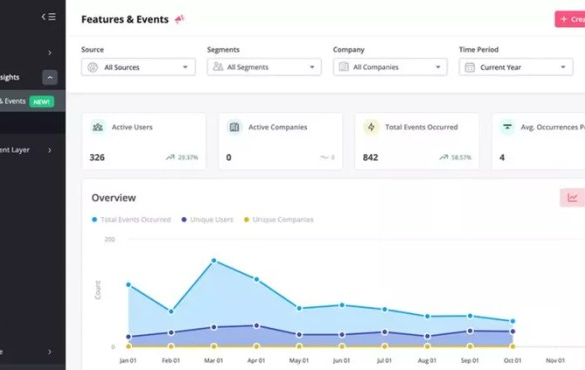Click the Total Events peak point at Mar 01
Screen dimensions: 585x370
coord(214,261)
